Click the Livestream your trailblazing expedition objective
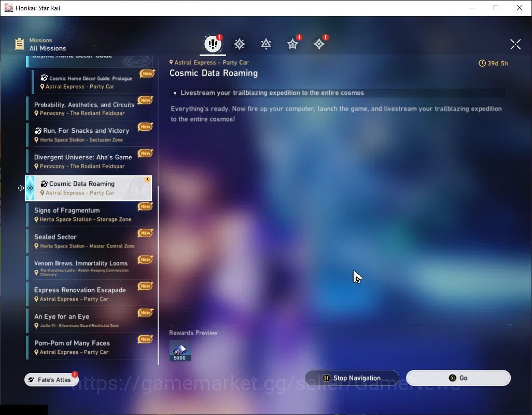The width and height of the screenshot is (532, 415). pyautogui.click(x=272, y=93)
